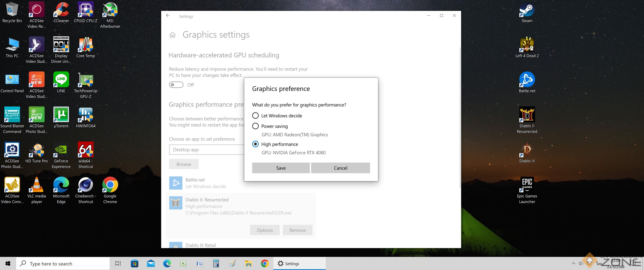Open Microsoft Edge desktop shortcut
The height and width of the screenshot is (270, 644).
pos(61,190)
